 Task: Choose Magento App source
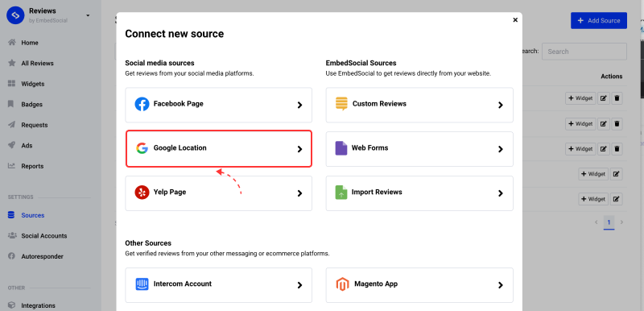click(419, 285)
